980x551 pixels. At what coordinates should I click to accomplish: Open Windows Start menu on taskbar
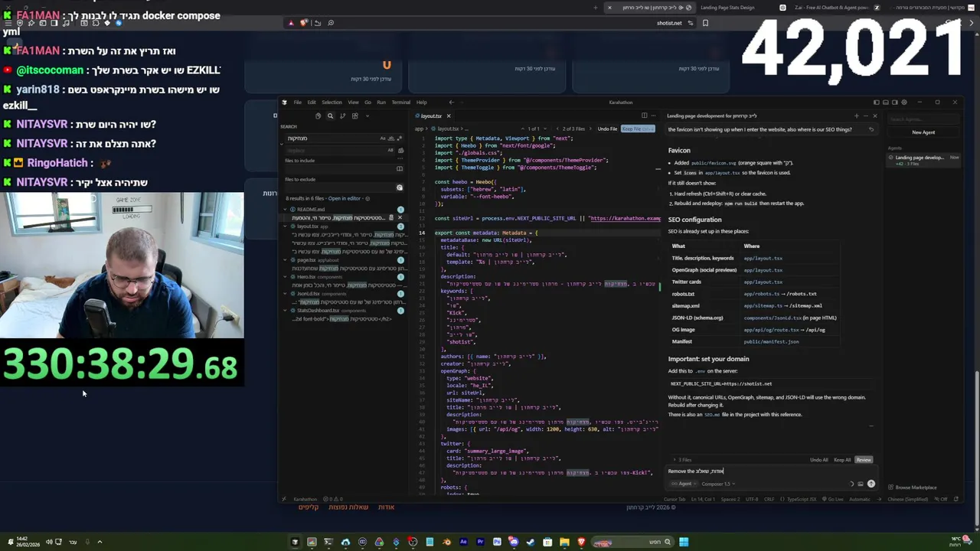point(684,542)
